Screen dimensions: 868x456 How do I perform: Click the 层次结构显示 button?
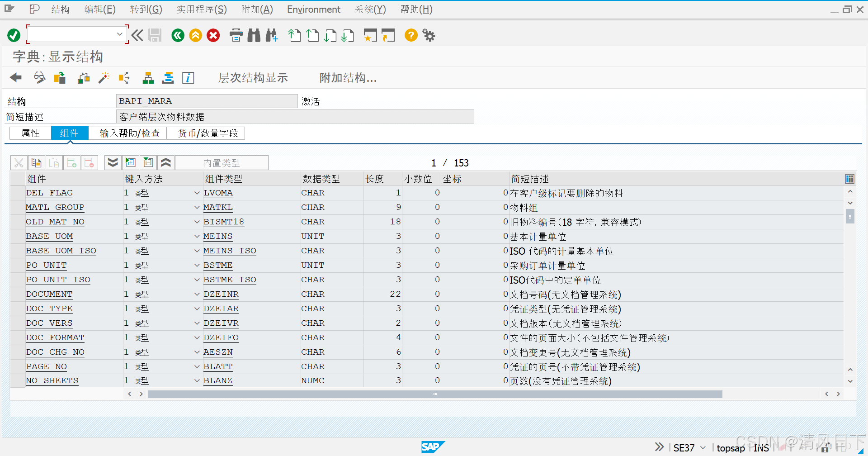pyautogui.click(x=253, y=78)
